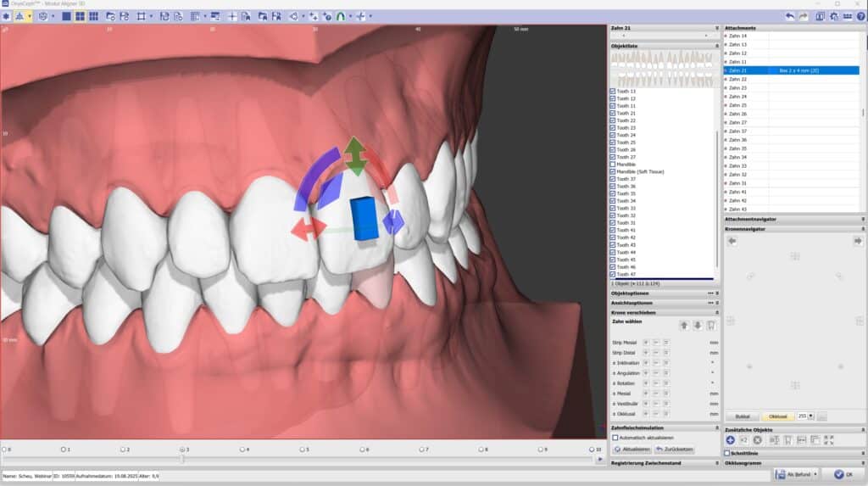Select the single-view layout icon
This screenshot has width=868, height=486.
[x=67, y=16]
